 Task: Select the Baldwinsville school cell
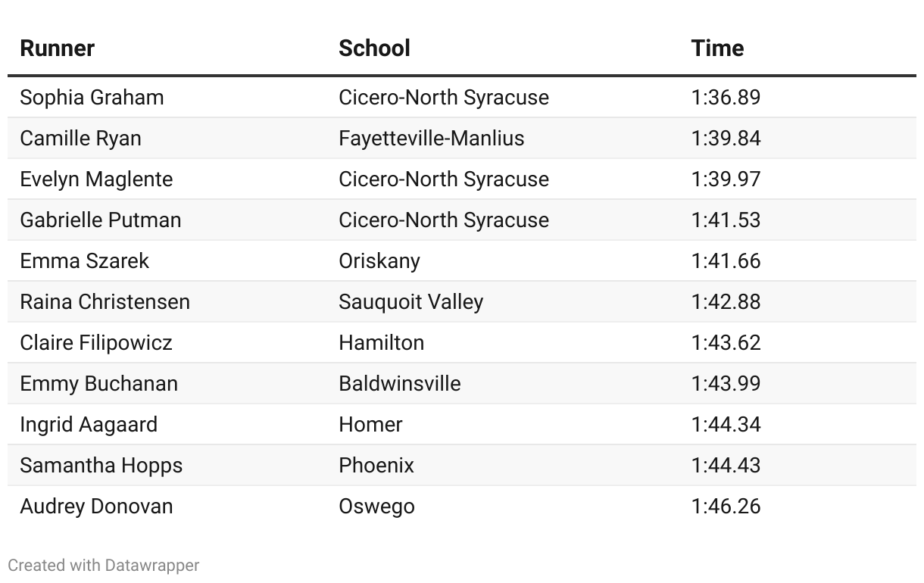399,384
